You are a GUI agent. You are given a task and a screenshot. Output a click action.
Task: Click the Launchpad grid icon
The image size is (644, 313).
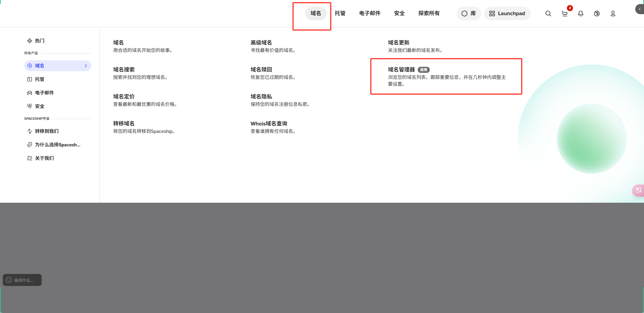(x=492, y=13)
